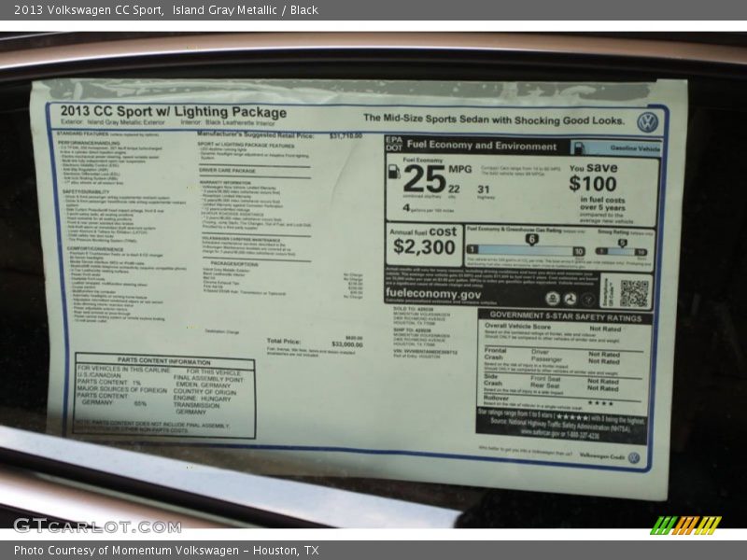The width and height of the screenshot is (747, 560).
Task: Click the large combined '25' MPG figure
Action: coord(425,179)
